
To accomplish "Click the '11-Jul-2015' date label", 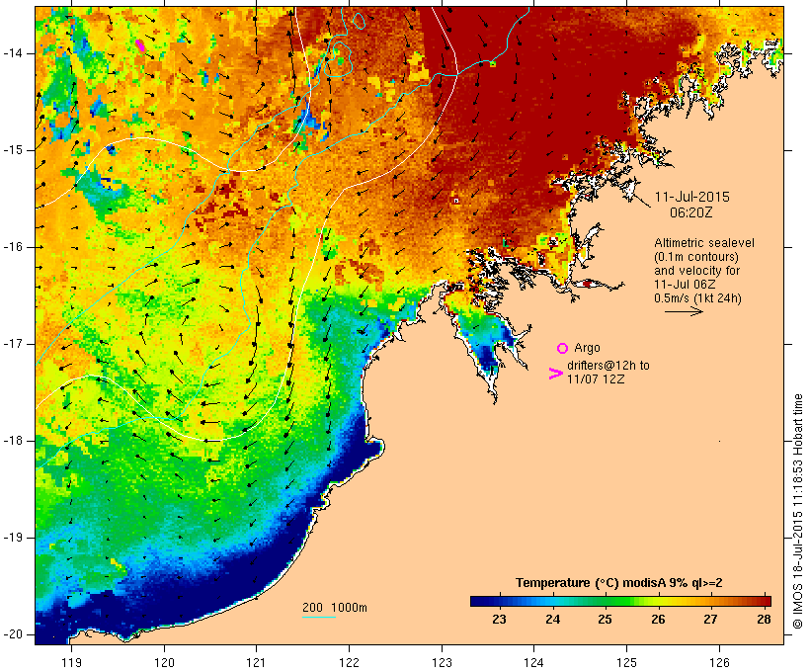I will click(x=691, y=197).
